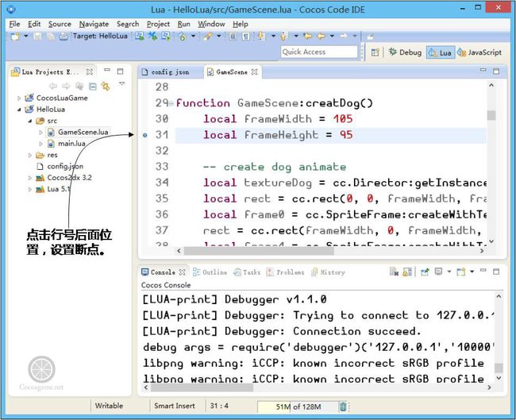The width and height of the screenshot is (516, 420).
Task: Switch to the Problems view tab
Action: tap(285, 272)
